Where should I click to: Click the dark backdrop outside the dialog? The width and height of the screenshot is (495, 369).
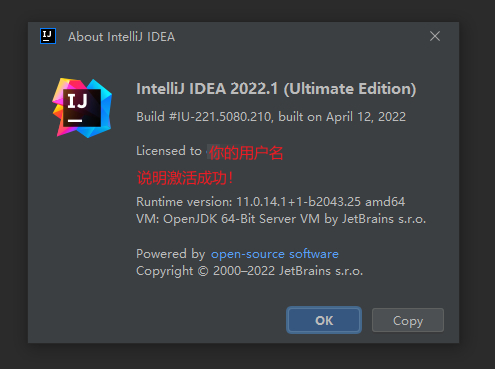13,183
